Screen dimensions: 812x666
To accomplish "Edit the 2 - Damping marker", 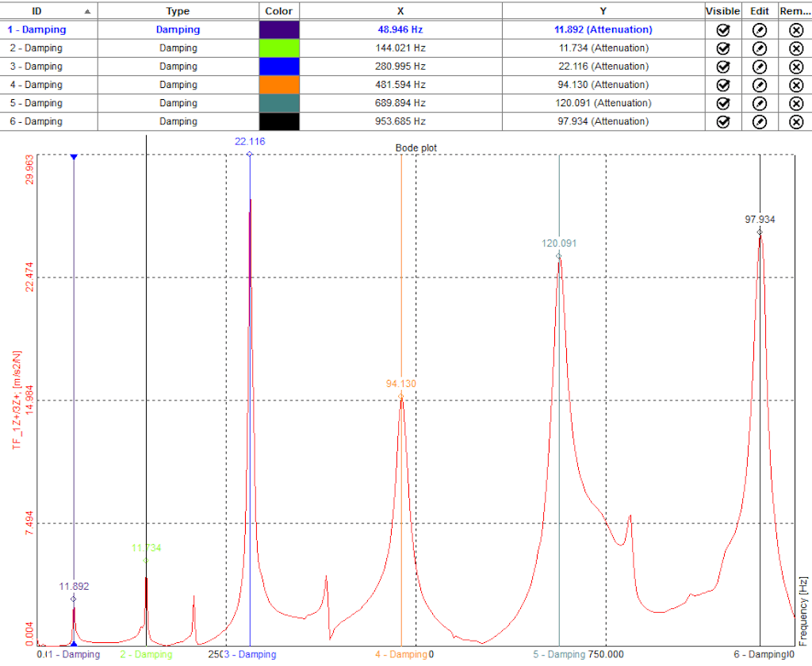I will point(759,48).
